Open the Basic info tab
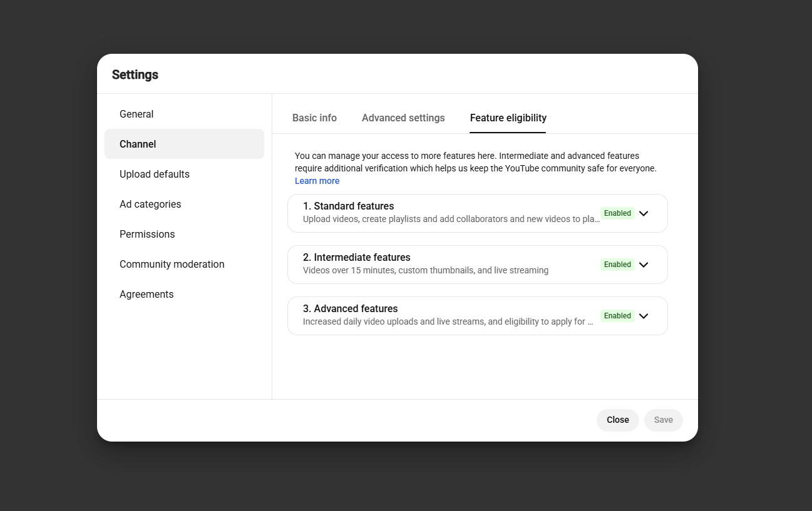 pos(314,118)
